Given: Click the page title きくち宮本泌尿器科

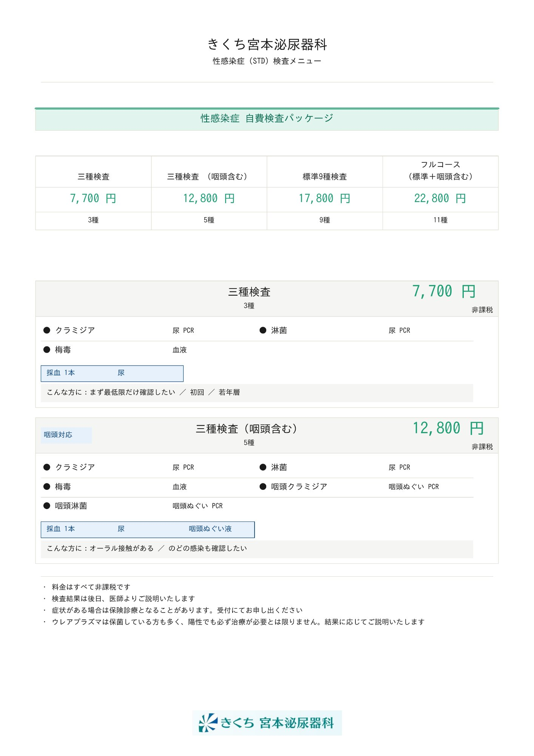Looking at the screenshot, I should click(x=267, y=45).
